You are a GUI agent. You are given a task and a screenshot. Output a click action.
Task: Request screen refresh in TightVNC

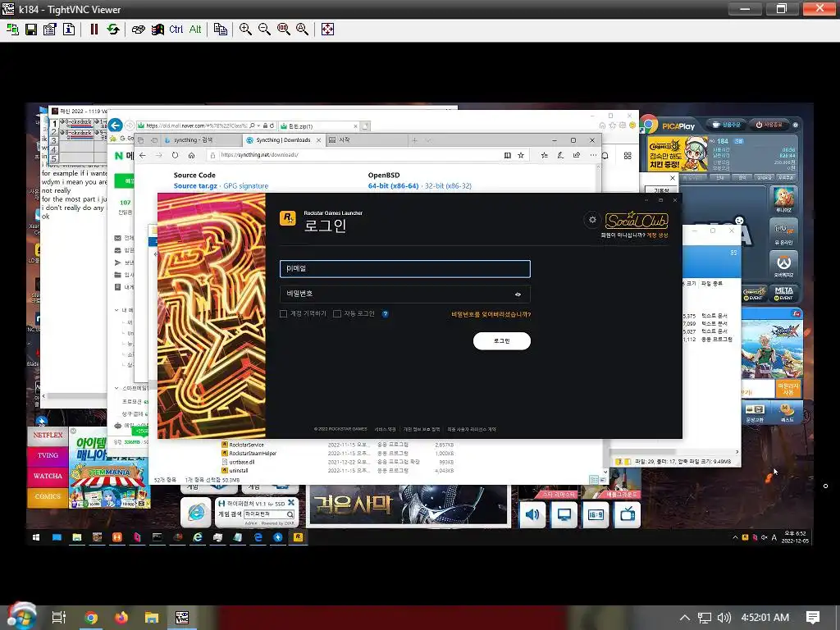(112, 30)
